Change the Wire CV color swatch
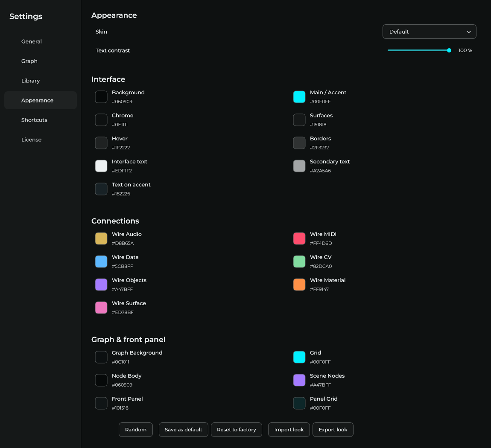Image resolution: width=491 pixels, height=448 pixels. [x=299, y=262]
